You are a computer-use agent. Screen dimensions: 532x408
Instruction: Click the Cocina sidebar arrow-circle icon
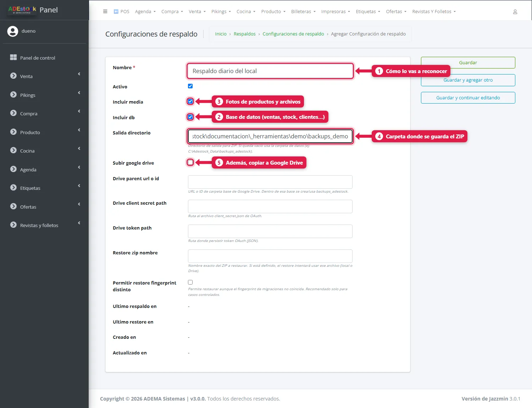(x=13, y=150)
